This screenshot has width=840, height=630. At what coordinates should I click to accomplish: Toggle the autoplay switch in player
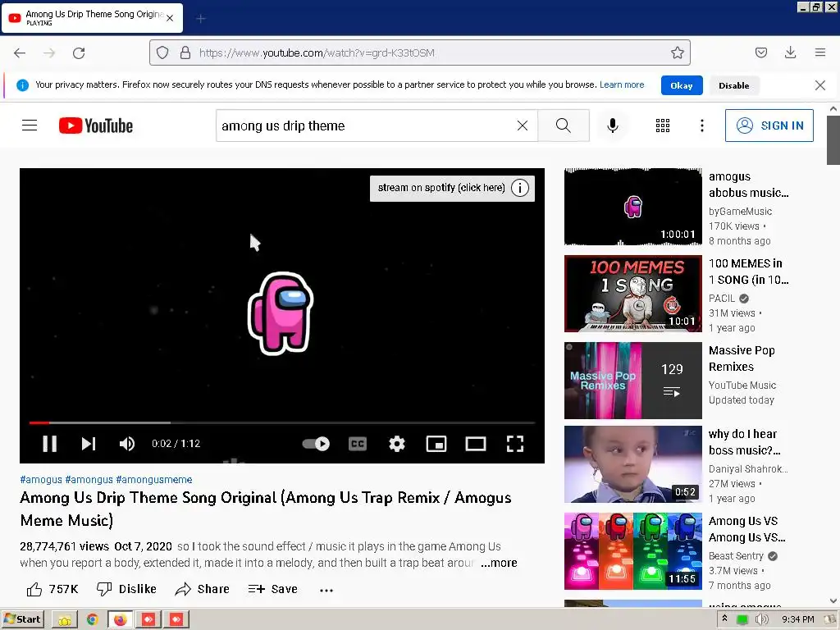pos(316,444)
